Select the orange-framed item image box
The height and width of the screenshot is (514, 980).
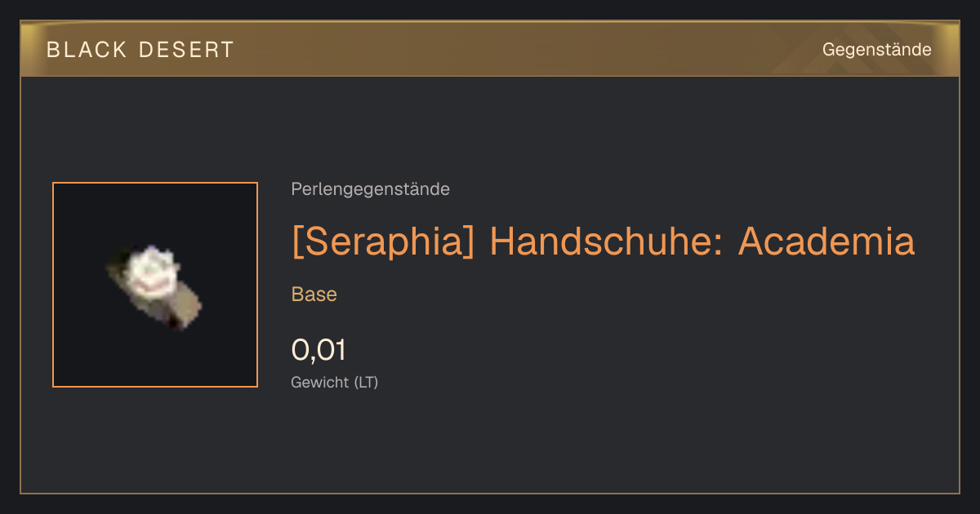click(155, 285)
